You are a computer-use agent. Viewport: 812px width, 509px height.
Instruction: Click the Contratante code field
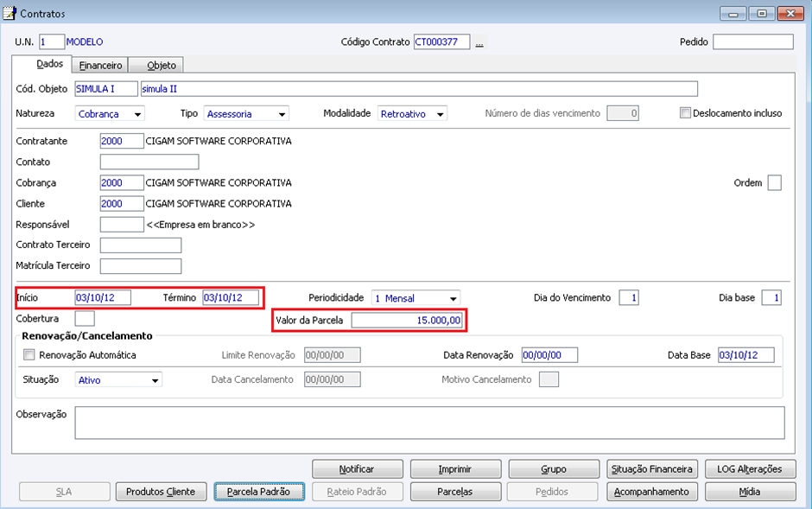[x=122, y=141]
